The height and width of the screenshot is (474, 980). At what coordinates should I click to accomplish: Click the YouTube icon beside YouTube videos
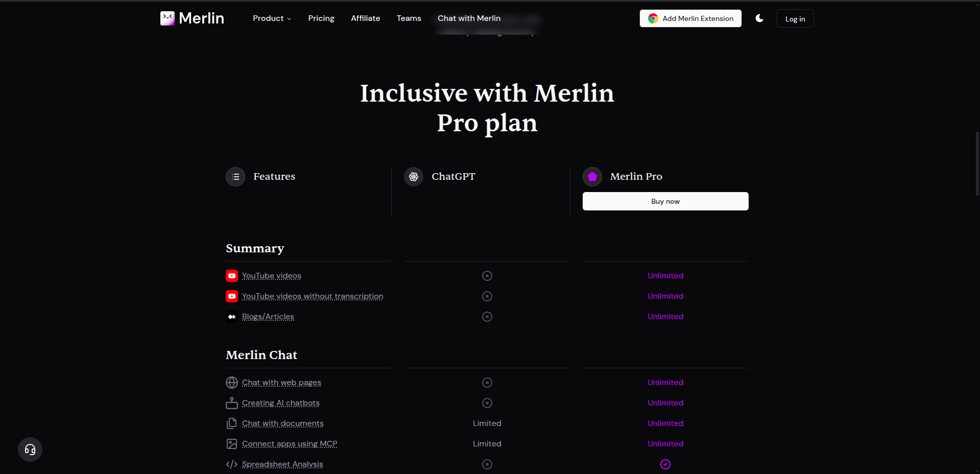coord(232,276)
